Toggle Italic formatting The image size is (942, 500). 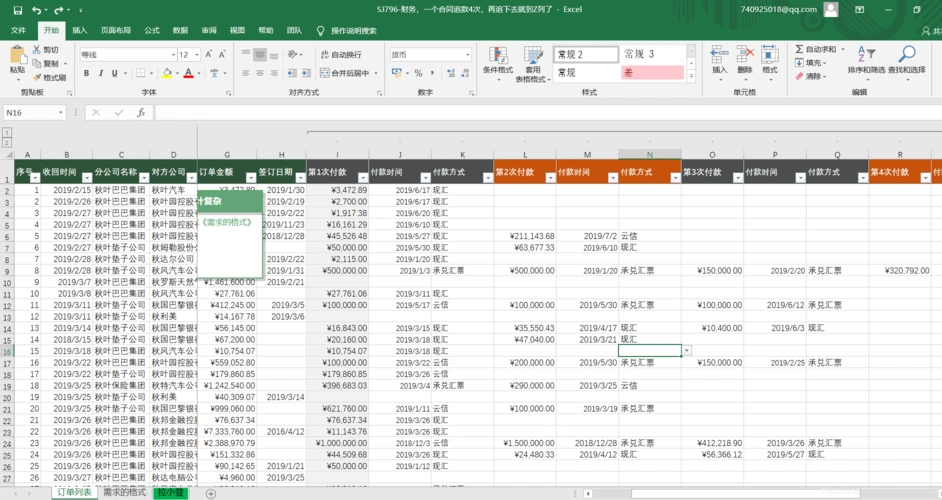101,73
